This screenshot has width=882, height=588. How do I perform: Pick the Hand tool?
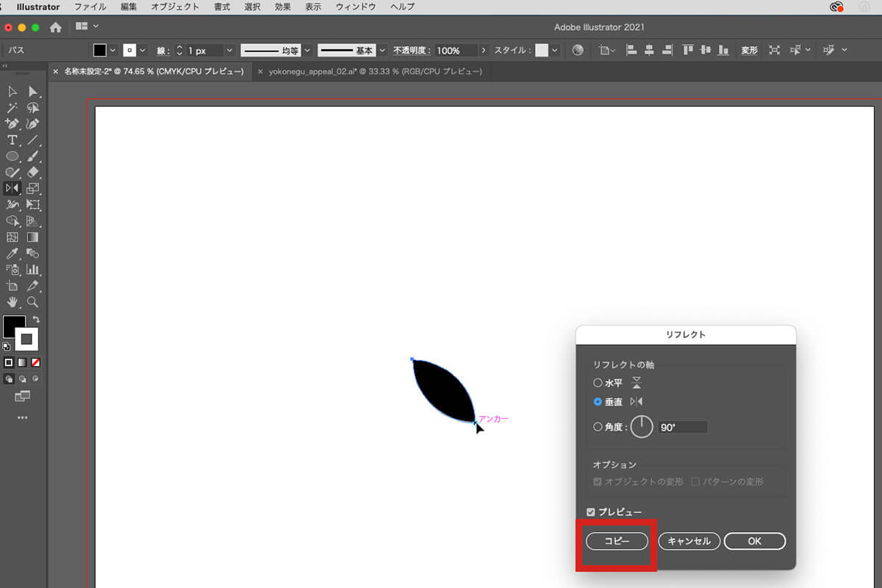[12, 302]
